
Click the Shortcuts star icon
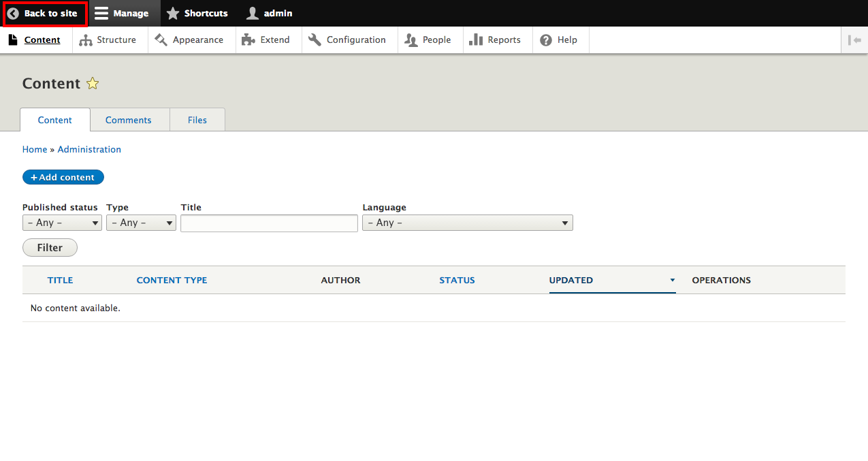[x=173, y=14]
